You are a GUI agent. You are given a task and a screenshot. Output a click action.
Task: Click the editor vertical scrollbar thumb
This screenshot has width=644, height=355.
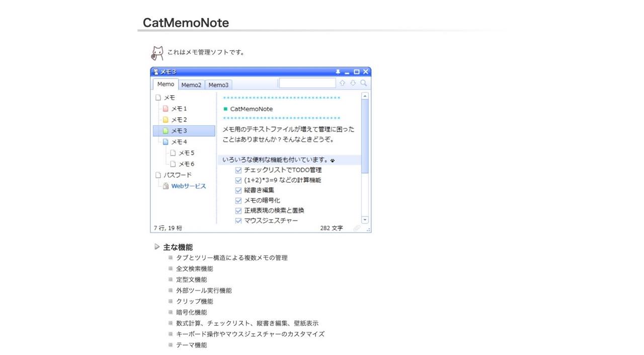click(x=365, y=136)
